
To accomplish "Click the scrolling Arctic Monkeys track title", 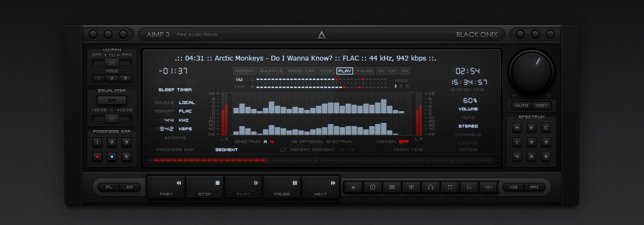I will click(x=305, y=58).
